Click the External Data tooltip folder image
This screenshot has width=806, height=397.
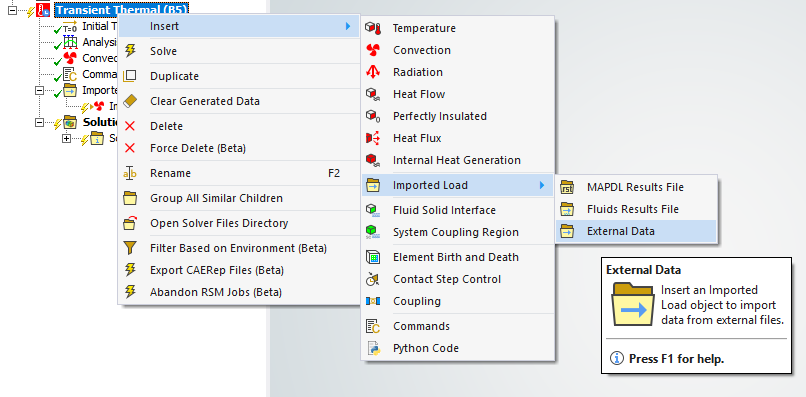632,303
